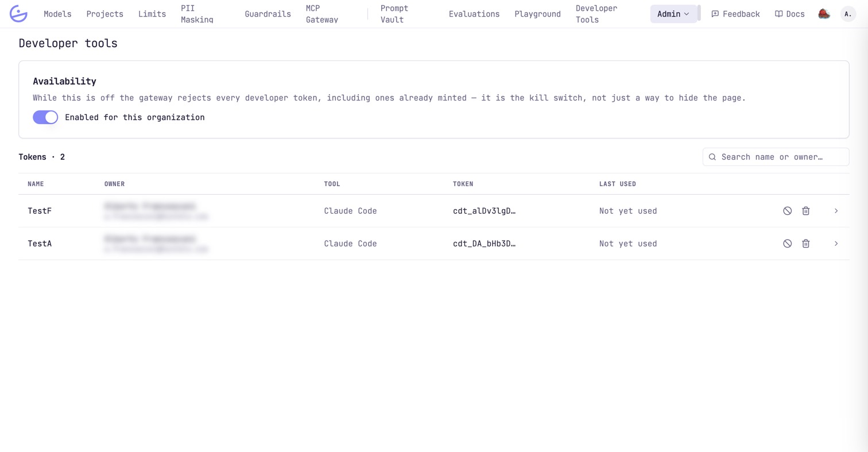The image size is (868, 452).
Task: Revoke the TestA token with block icon
Action: (x=788, y=244)
